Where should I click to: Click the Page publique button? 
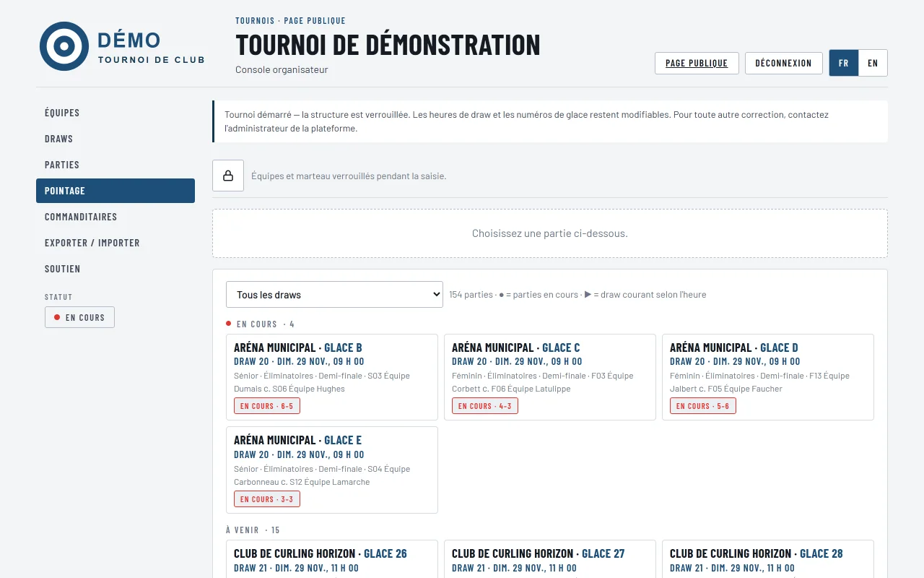click(697, 63)
